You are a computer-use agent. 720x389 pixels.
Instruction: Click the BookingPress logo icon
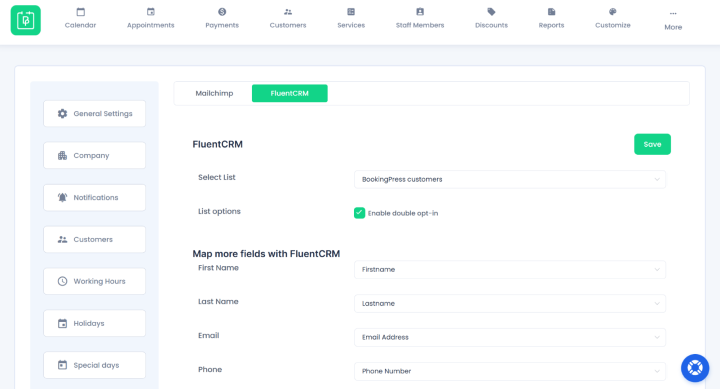[26, 20]
